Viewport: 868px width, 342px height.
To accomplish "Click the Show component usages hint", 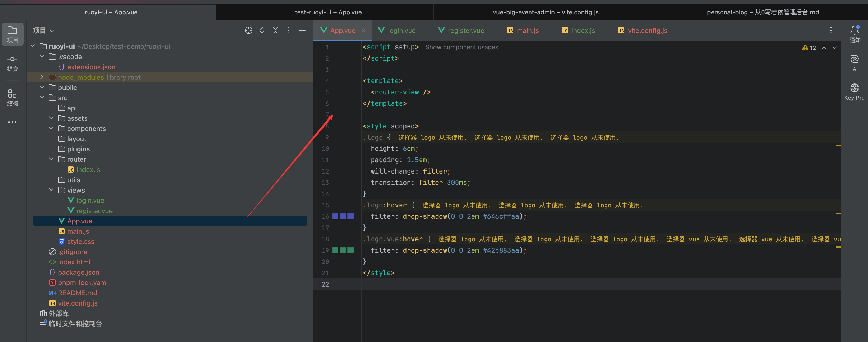I will coord(462,47).
